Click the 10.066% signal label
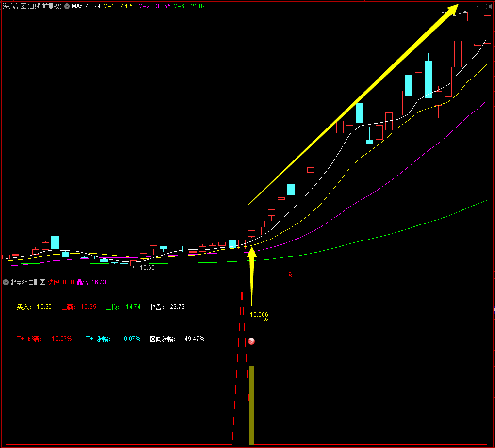 [x=259, y=316]
